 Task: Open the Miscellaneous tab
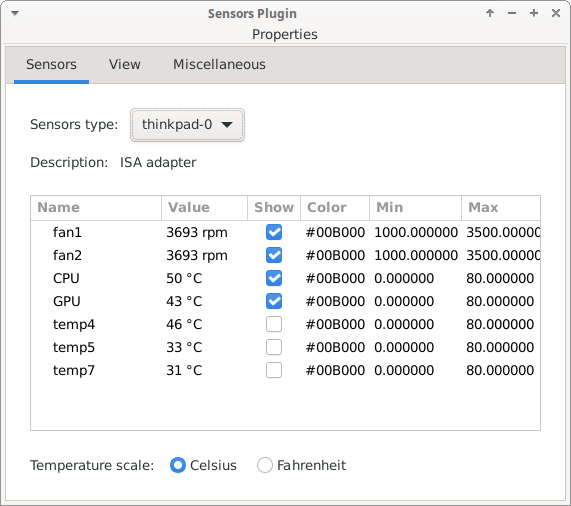[x=219, y=64]
